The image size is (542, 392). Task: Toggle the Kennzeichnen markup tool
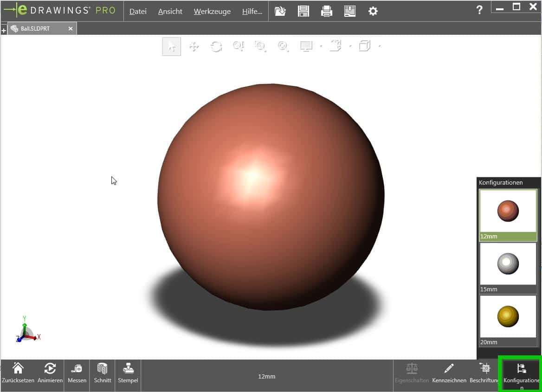449,373
